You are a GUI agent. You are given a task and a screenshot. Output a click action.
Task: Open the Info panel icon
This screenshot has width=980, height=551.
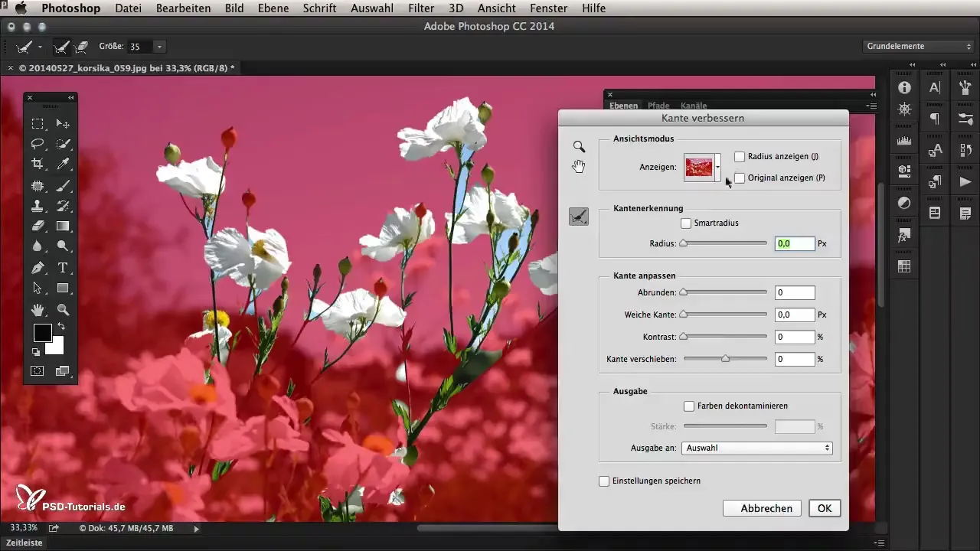tap(904, 87)
